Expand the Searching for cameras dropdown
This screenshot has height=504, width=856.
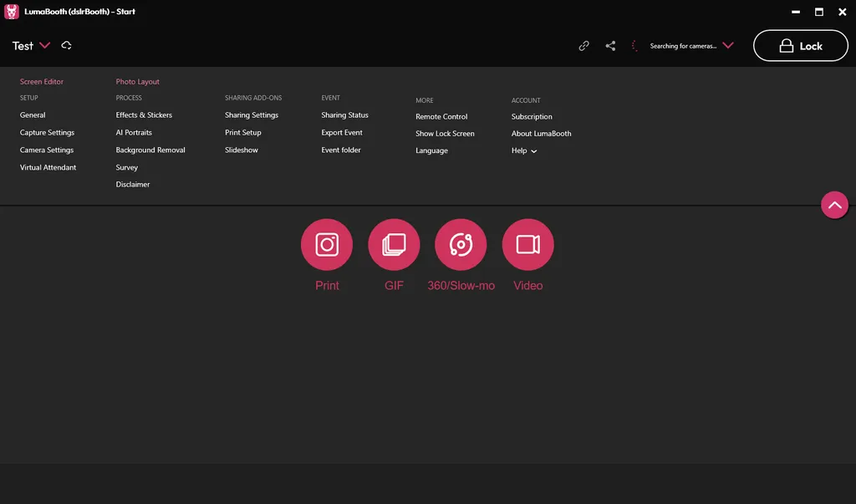pos(728,45)
